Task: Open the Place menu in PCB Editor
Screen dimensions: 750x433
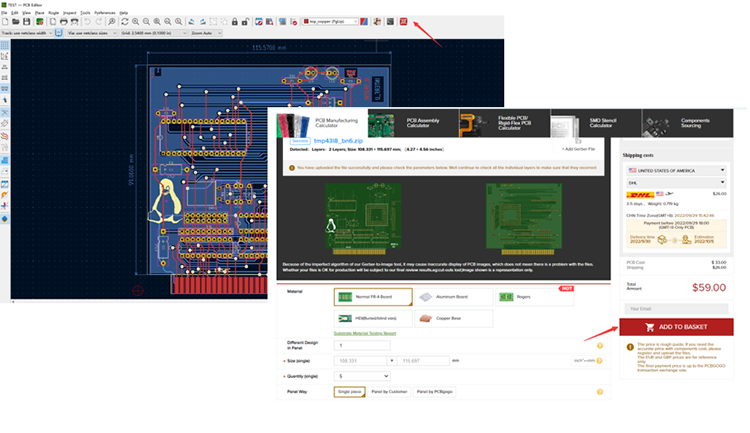Action: click(x=40, y=13)
